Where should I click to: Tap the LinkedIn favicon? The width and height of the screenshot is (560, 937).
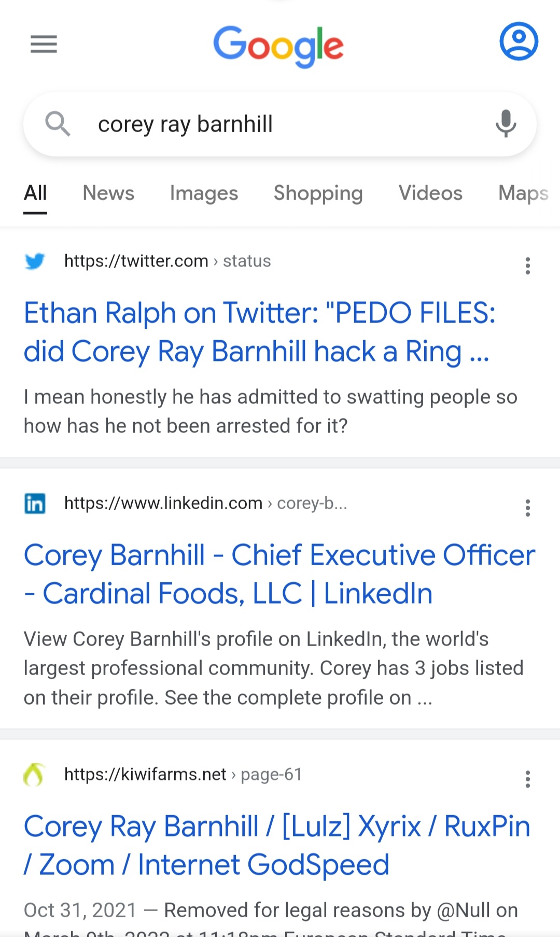click(35, 503)
